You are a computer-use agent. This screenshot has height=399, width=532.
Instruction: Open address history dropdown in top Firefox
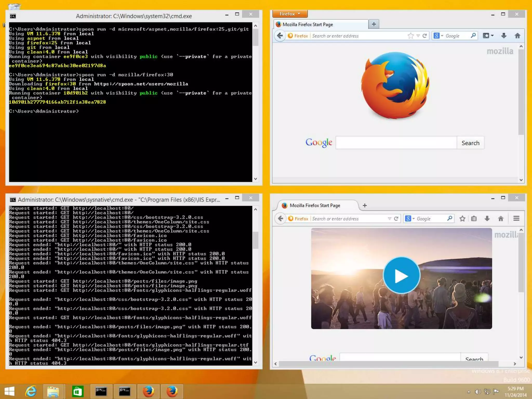(418, 36)
